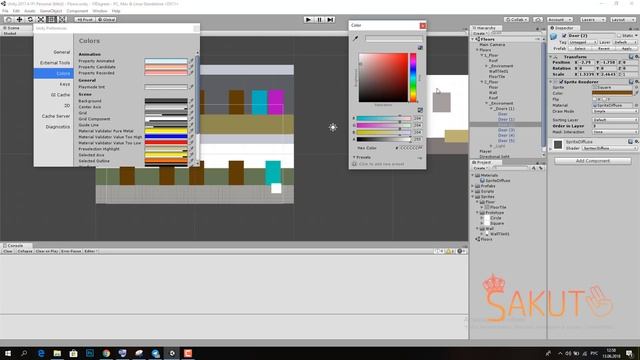Click Clear button in Console
The image size is (640, 360).
pos(8,251)
